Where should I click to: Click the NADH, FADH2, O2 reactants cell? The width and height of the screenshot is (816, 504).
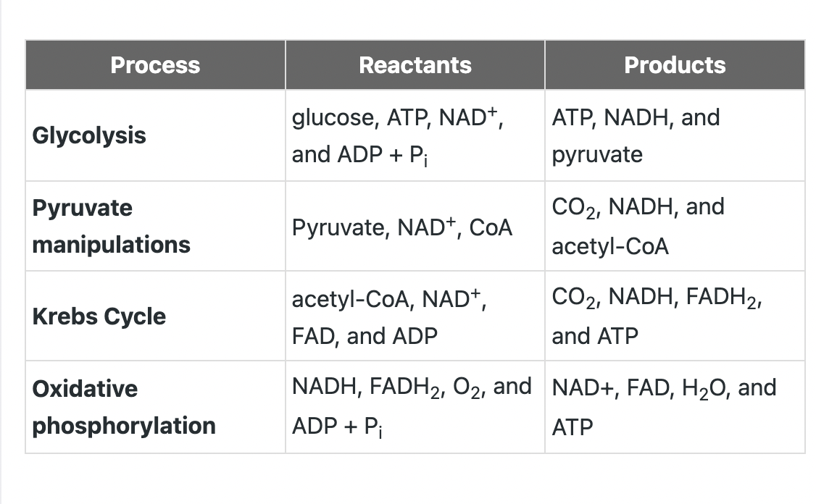coord(415,407)
